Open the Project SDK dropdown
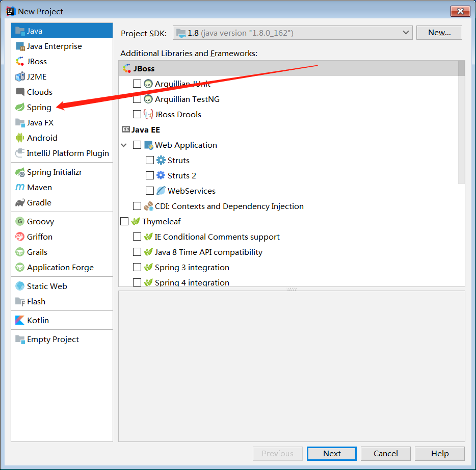The image size is (476, 470). coord(293,33)
